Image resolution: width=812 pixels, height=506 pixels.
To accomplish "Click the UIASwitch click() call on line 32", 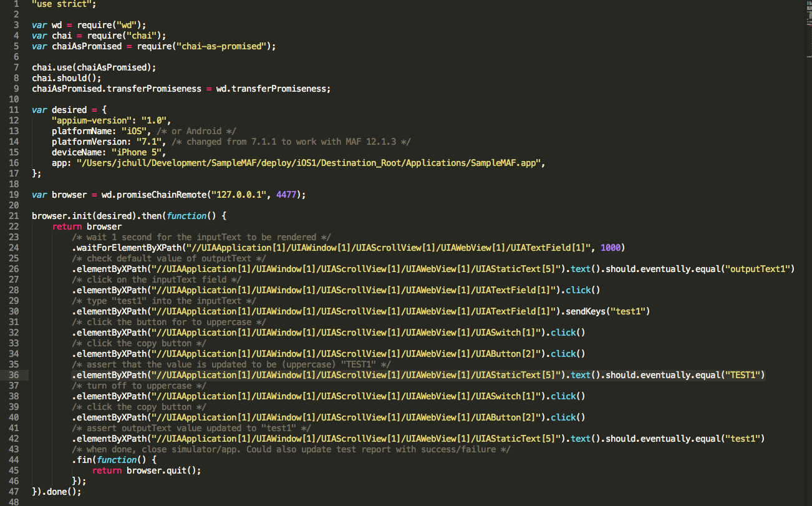I will [x=568, y=332].
